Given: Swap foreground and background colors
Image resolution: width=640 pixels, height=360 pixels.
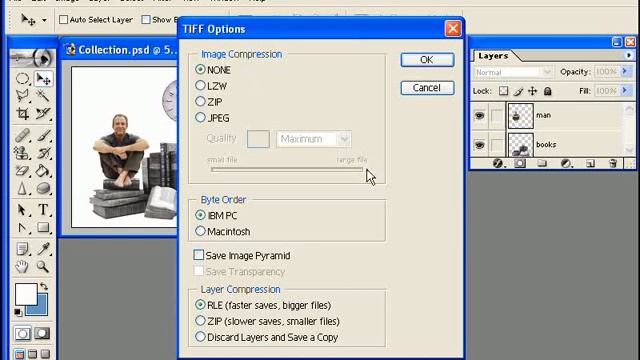Looking at the screenshot, I should click(44, 286).
